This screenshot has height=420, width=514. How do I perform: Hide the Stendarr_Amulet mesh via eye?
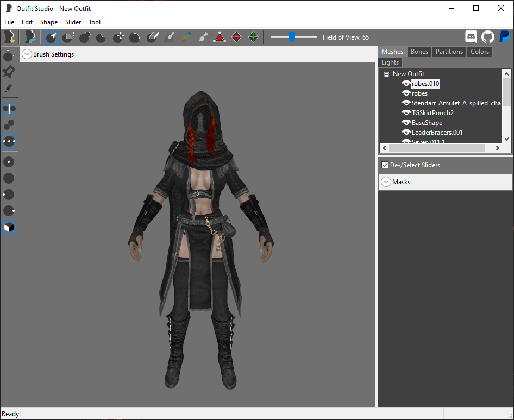pyautogui.click(x=406, y=103)
